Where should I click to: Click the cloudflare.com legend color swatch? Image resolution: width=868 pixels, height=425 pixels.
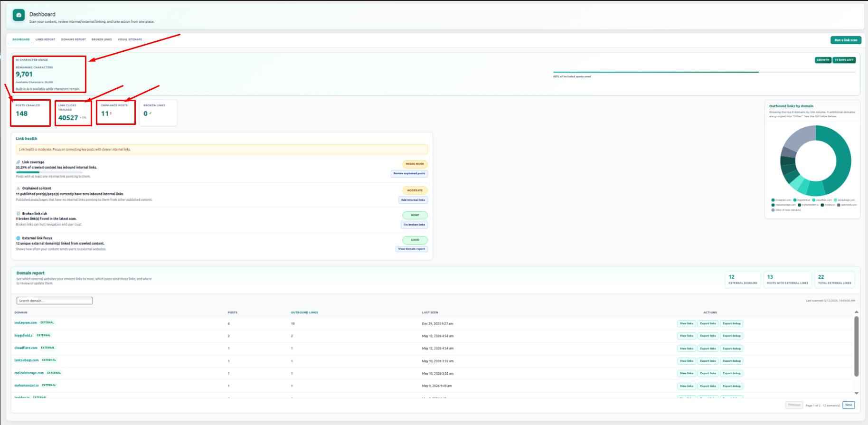click(814, 200)
